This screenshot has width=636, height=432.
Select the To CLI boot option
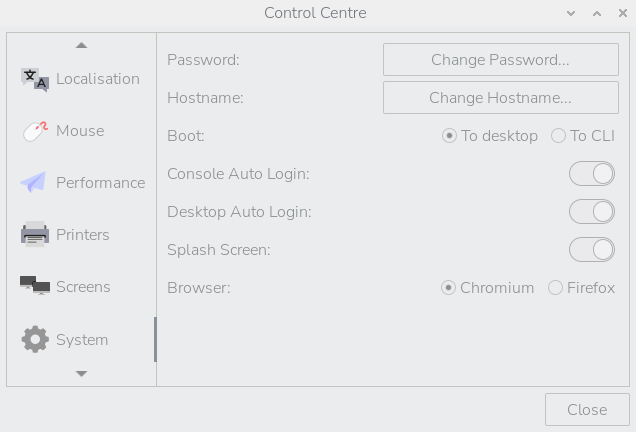pos(558,136)
